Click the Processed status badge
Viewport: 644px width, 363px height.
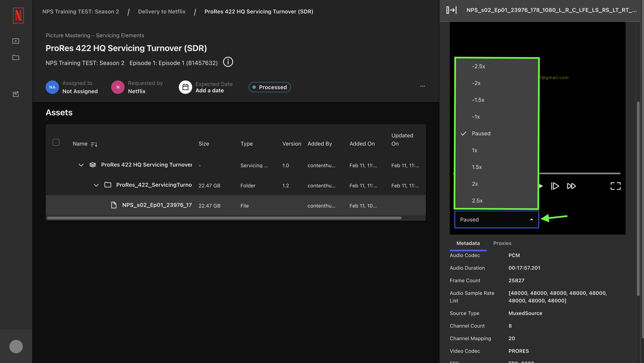click(x=270, y=87)
